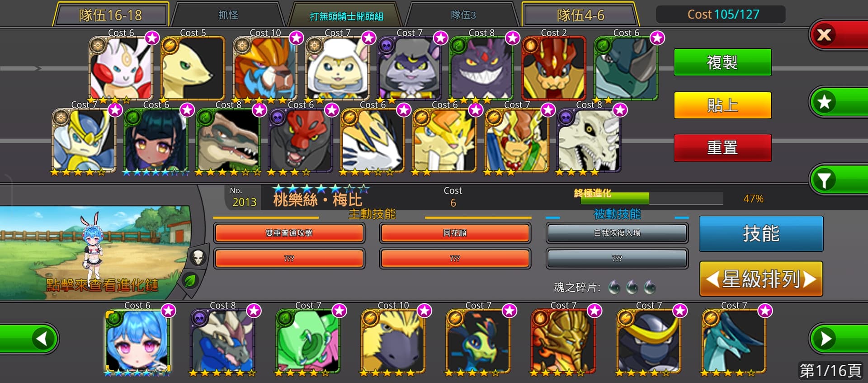Switch sort order via 星級排列 selector
Screen dimensions: 868x383
point(761,279)
